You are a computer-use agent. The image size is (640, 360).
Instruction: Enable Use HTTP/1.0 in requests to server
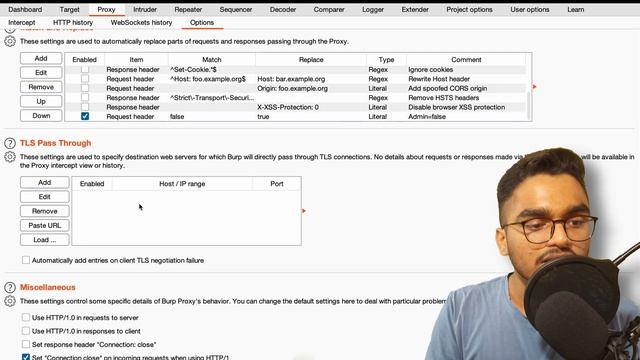(x=26, y=317)
